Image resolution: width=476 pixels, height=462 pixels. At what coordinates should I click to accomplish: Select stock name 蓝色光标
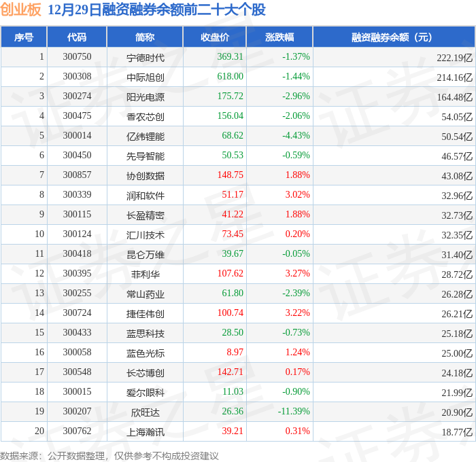coord(146,353)
